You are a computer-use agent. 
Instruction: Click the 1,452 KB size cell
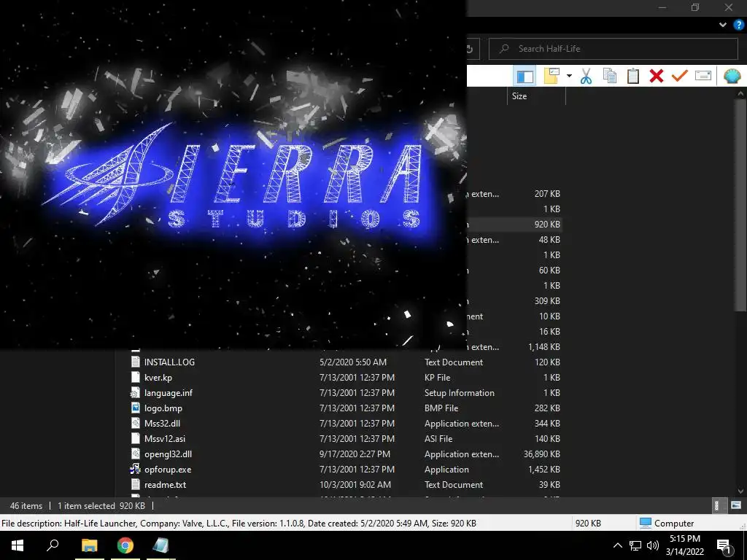[544, 470]
